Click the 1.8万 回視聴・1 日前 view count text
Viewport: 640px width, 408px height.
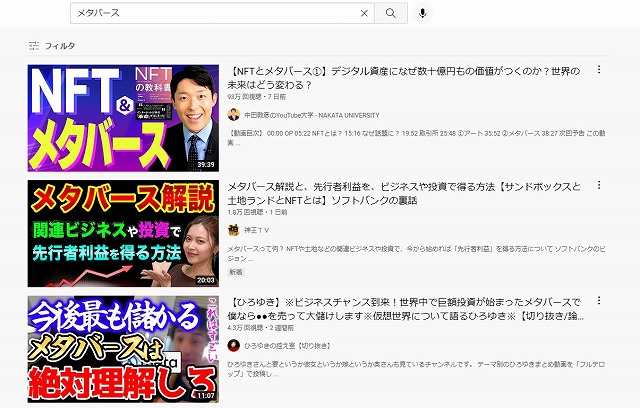point(258,212)
